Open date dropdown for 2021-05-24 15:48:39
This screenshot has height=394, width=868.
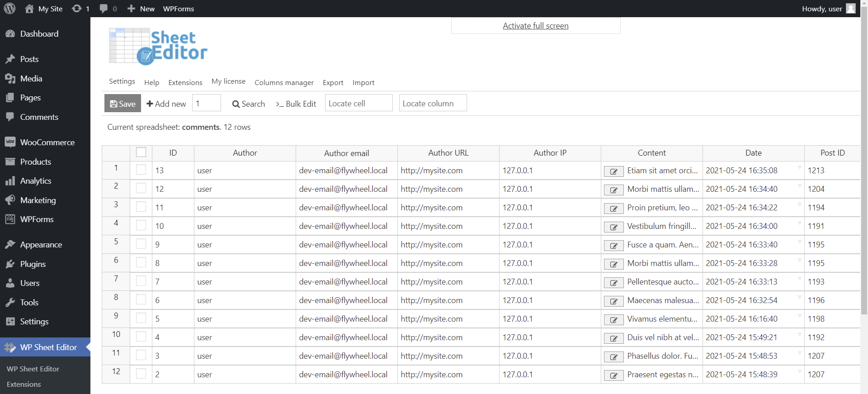[x=799, y=372]
